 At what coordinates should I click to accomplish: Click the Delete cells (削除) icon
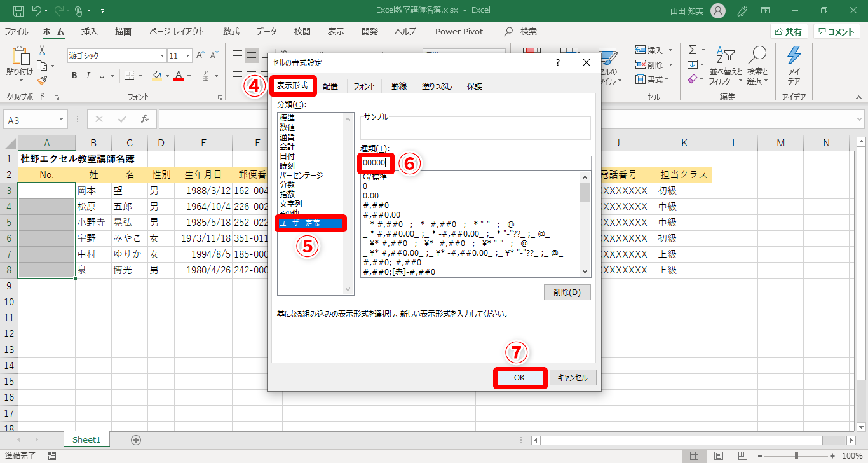tap(641, 64)
